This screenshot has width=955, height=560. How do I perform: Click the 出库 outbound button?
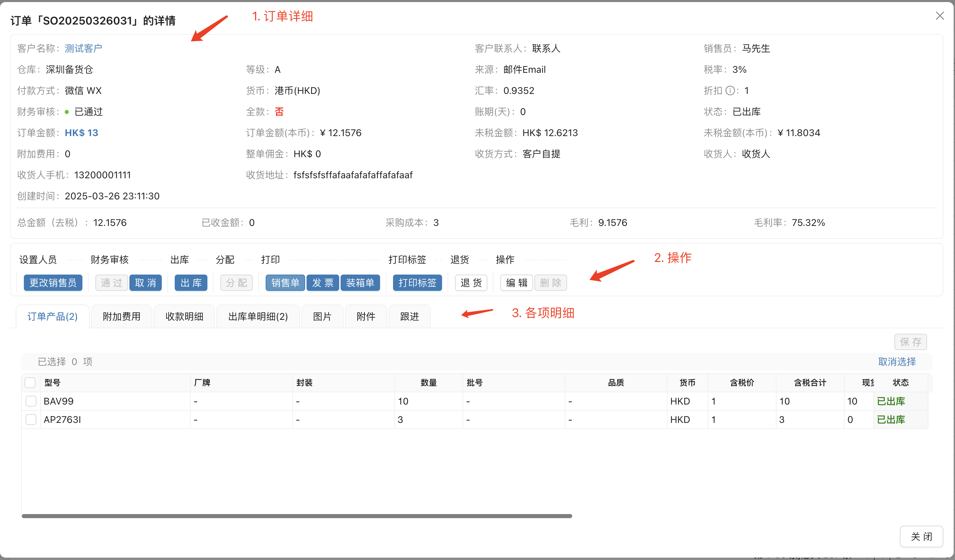point(191,282)
